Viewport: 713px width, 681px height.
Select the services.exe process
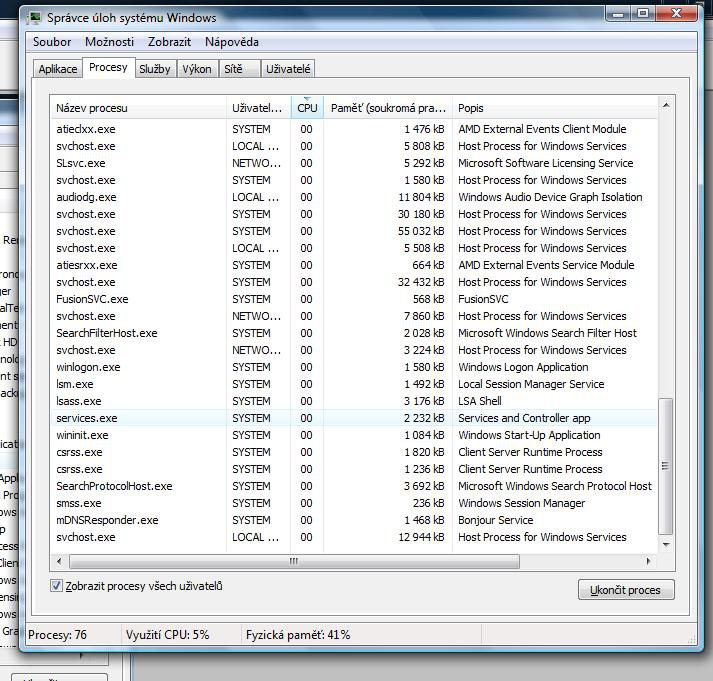pos(354,418)
